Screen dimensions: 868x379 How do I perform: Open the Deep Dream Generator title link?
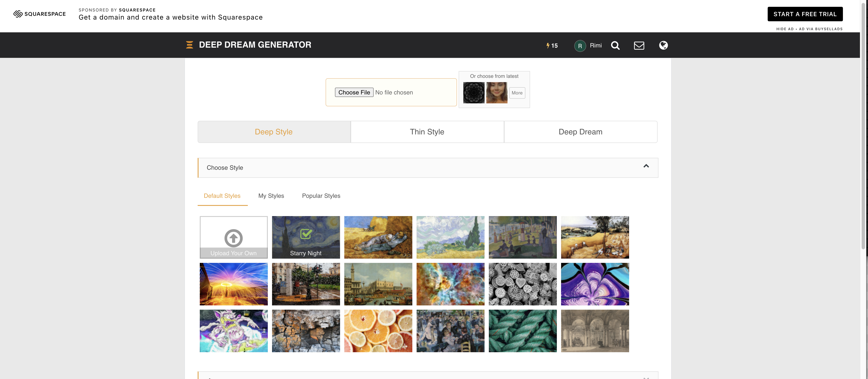click(x=255, y=45)
